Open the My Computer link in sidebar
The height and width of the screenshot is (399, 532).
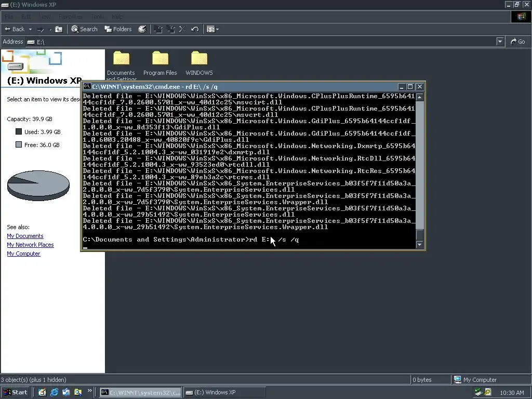(x=23, y=254)
